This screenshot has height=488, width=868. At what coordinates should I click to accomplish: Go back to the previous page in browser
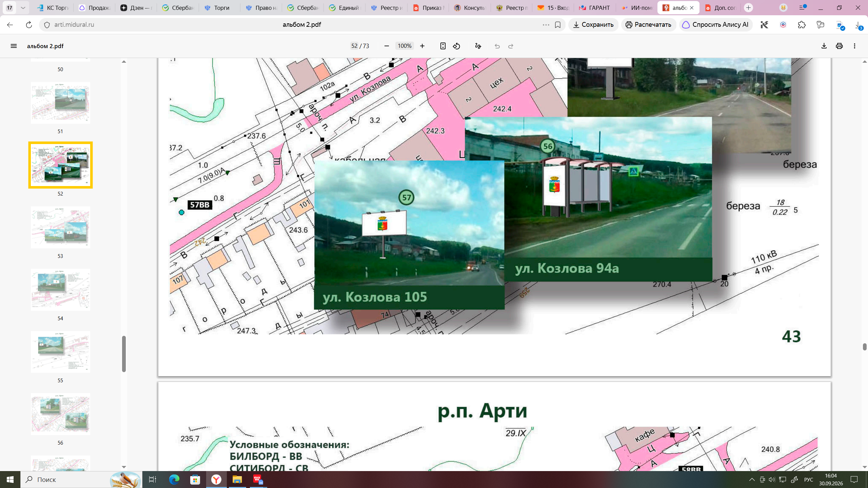(10, 25)
